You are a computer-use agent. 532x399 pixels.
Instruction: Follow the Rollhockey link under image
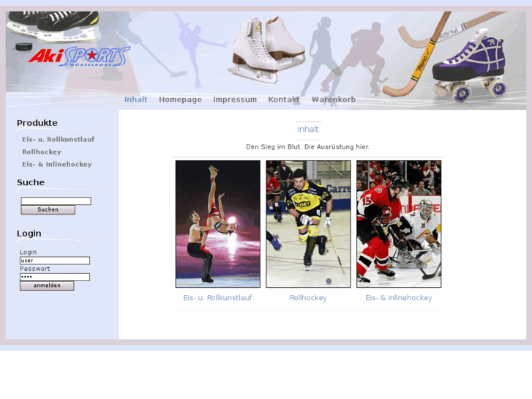308,298
